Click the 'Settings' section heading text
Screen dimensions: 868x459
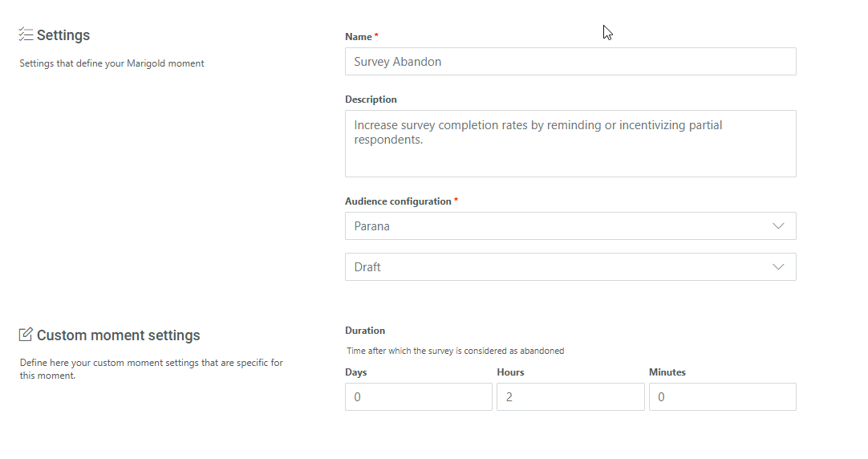pos(63,35)
